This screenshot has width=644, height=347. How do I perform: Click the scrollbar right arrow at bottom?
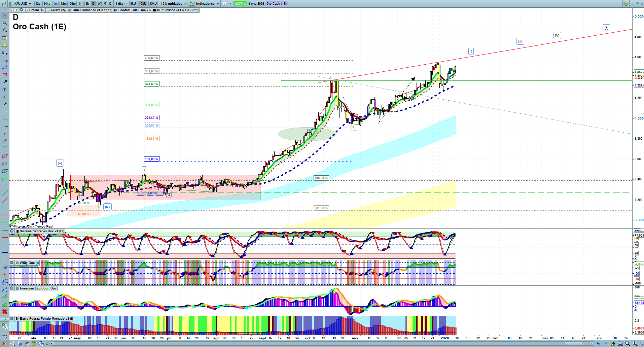pyautogui.click(x=592, y=344)
